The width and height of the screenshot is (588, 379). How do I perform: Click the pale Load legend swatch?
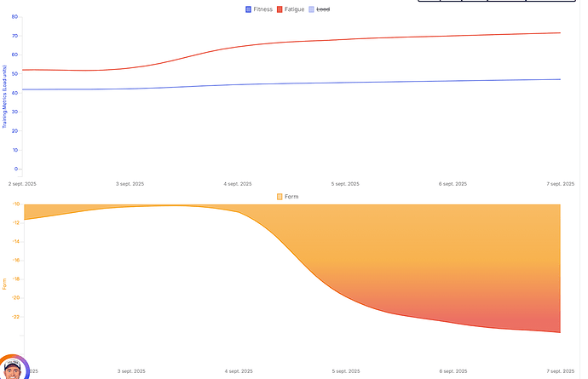pyautogui.click(x=311, y=9)
